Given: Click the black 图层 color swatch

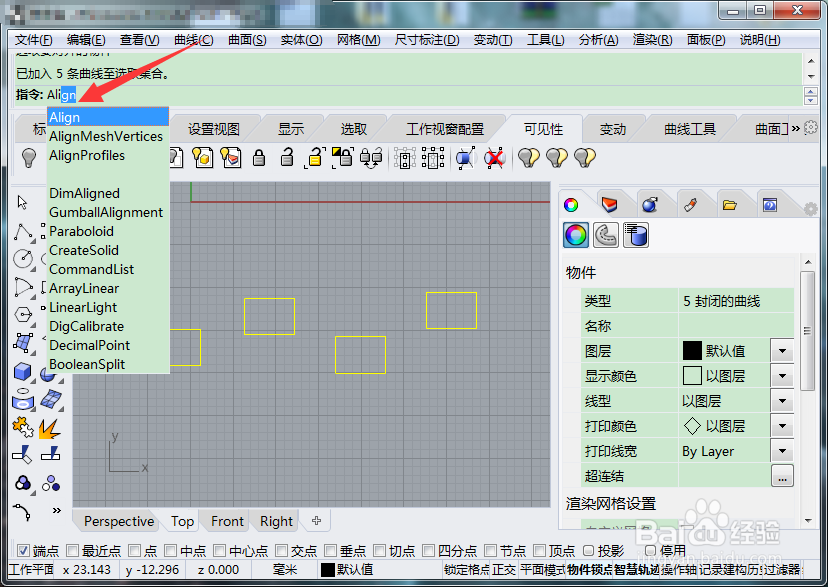Looking at the screenshot, I should 692,351.
